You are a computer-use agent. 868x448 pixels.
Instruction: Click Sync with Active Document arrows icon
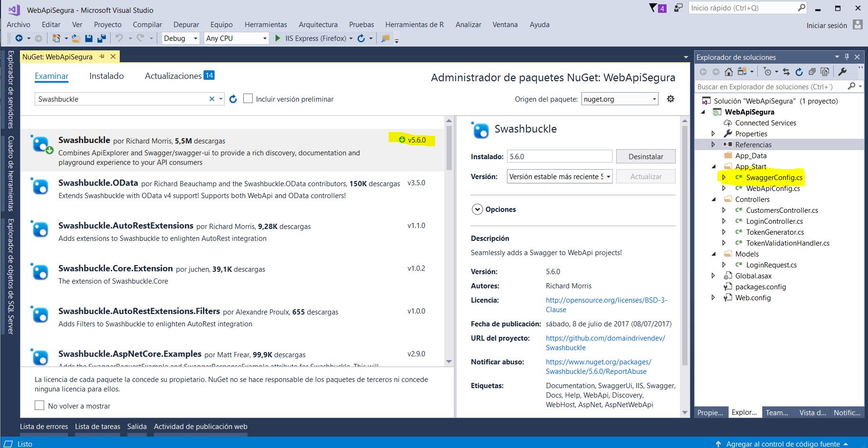coord(786,72)
